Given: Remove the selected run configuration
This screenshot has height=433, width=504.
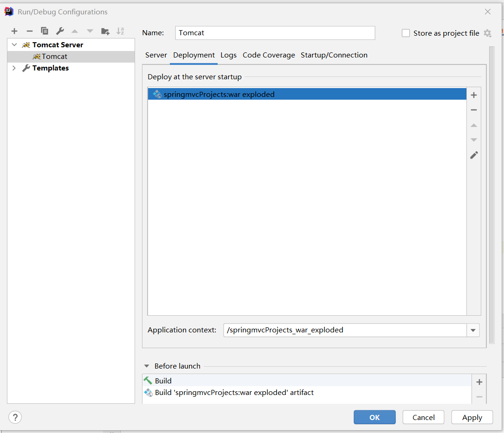Looking at the screenshot, I should tap(30, 31).
